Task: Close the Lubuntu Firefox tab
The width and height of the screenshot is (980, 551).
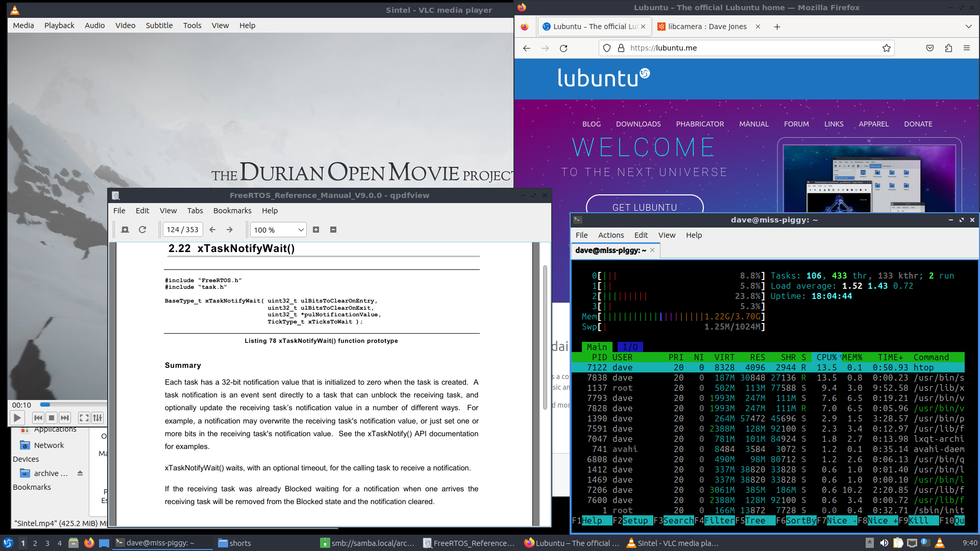Action: tap(643, 27)
